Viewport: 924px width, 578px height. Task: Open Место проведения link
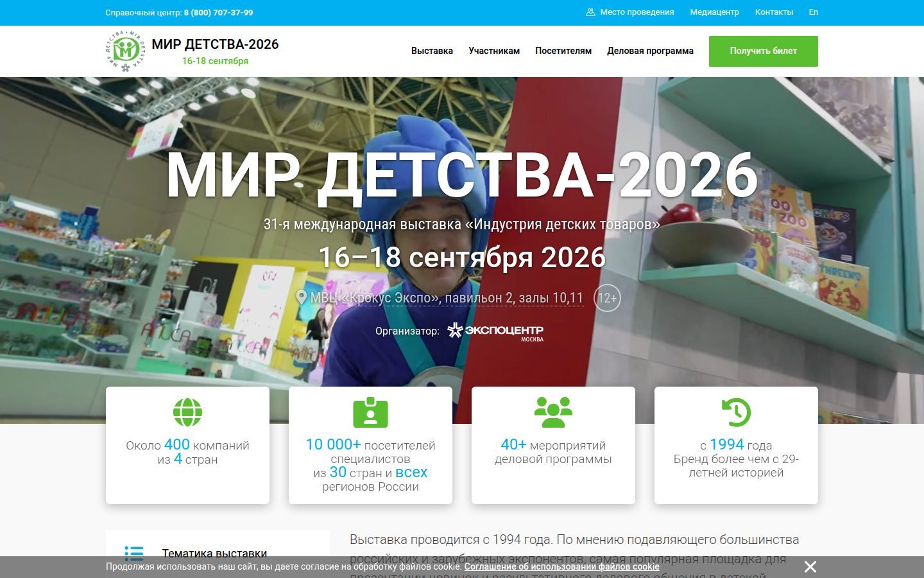point(637,12)
